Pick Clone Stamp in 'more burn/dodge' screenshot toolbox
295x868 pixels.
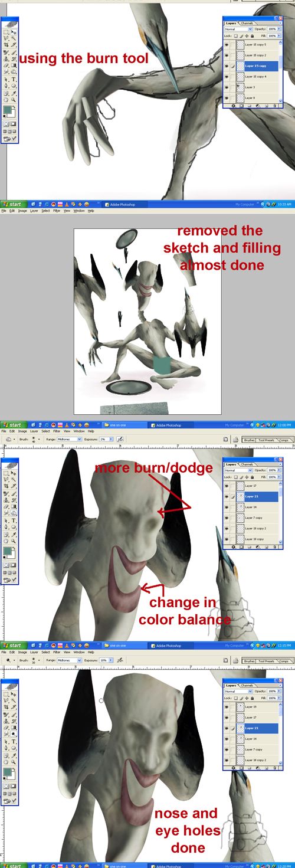(x=6, y=500)
